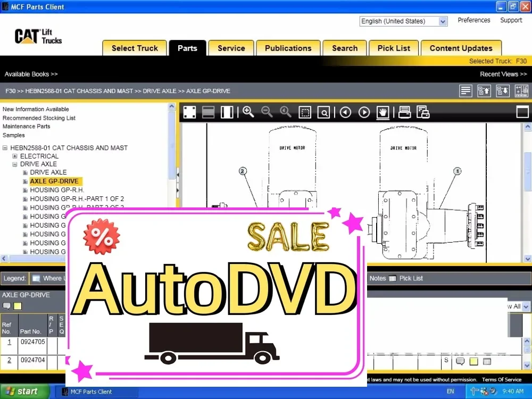
Task: Open the English (United States) language dropdown
Action: 443,21
